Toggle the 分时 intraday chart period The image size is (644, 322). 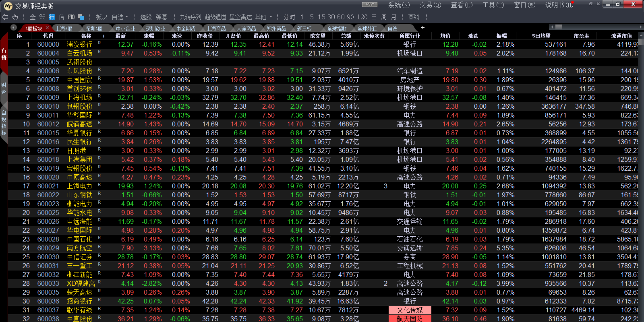(x=289, y=17)
